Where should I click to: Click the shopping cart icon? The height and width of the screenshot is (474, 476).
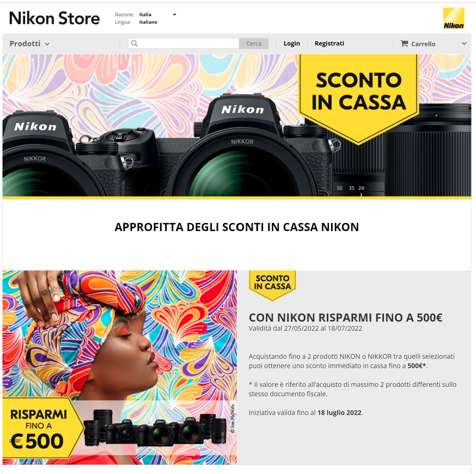404,44
